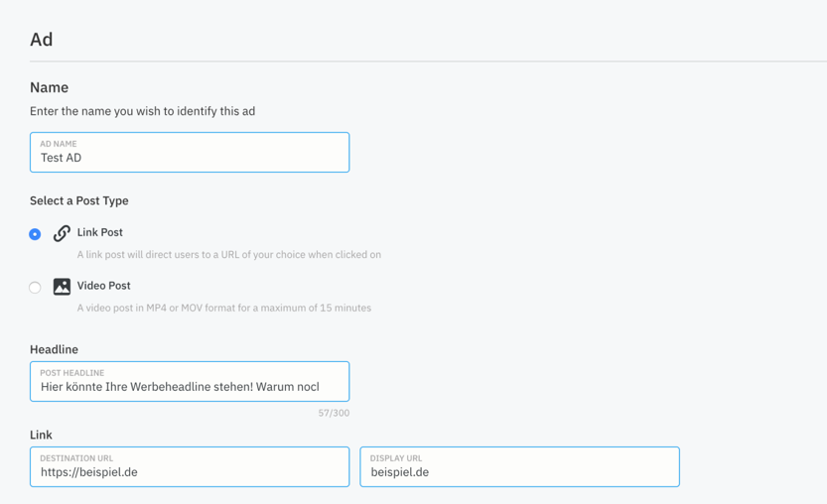Focus the Destination URL field

[190, 467]
